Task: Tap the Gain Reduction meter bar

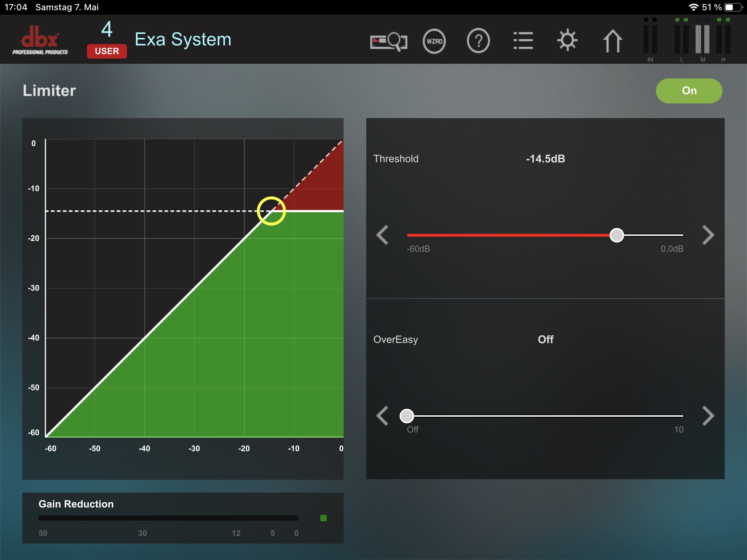Action: [169, 518]
